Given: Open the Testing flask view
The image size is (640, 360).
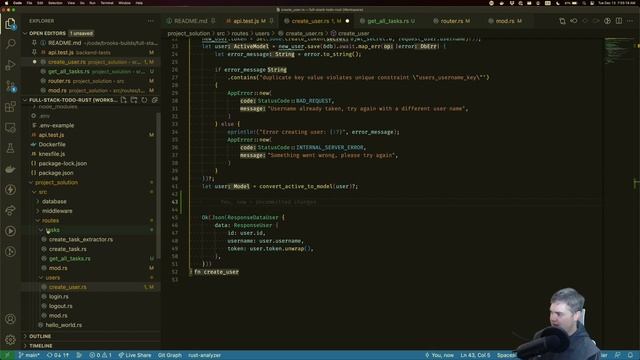Looking at the screenshot, I should (x=10, y=148).
